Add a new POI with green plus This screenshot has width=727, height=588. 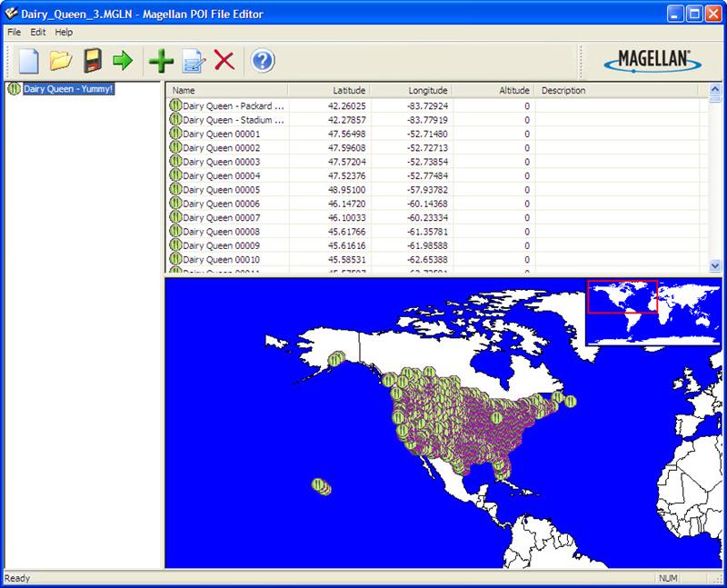point(161,61)
